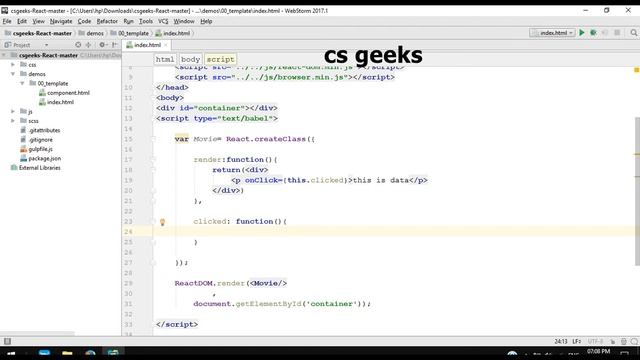640x360 pixels.
Task: Click the greyed-out Stop square in the run toolbar
Action: click(617, 33)
